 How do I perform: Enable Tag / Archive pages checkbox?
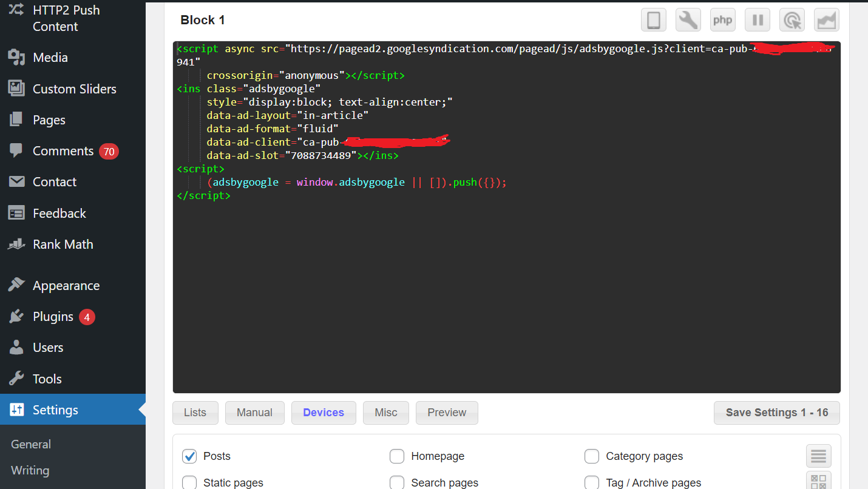(592, 482)
